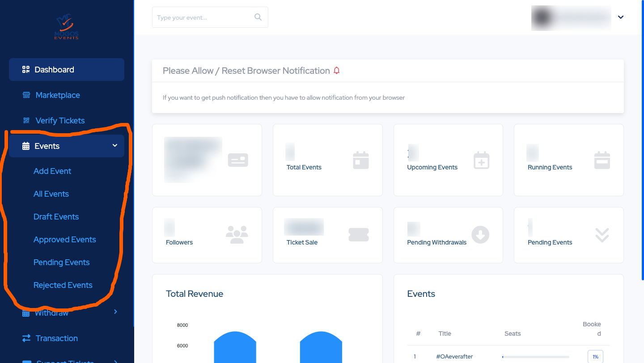
Task: Click the Events calendar icon in sidebar
Action: [x=26, y=146]
